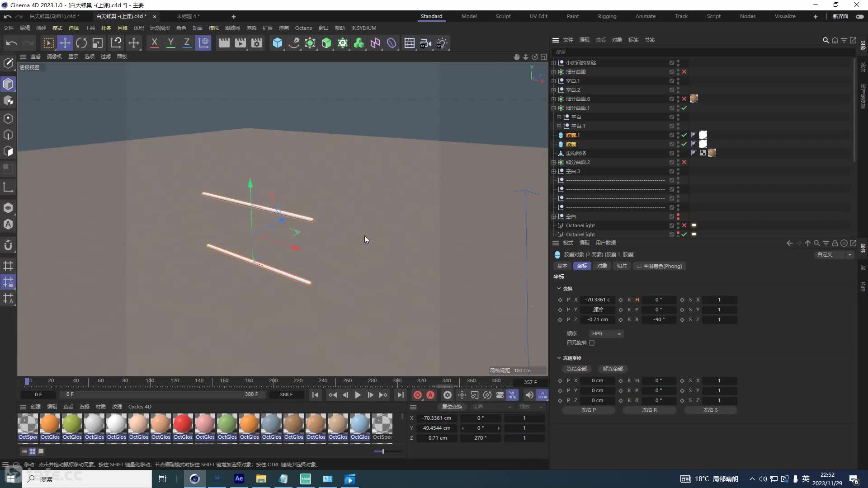The width and height of the screenshot is (868, 488).
Task: Click the 解冻全部 button
Action: [x=613, y=369]
